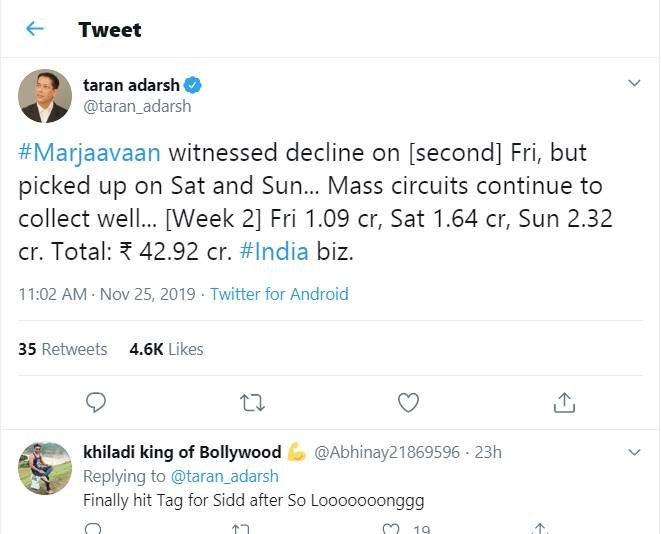Expand options chevron on khiladi king's reply
Screen dimensions: 661x534
(633, 452)
